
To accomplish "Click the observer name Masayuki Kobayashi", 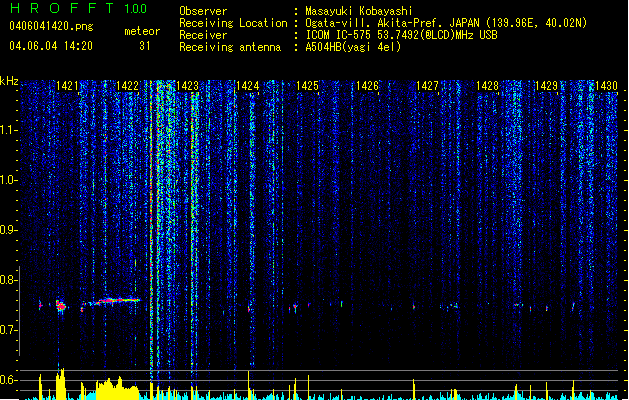I will tap(358, 11).
